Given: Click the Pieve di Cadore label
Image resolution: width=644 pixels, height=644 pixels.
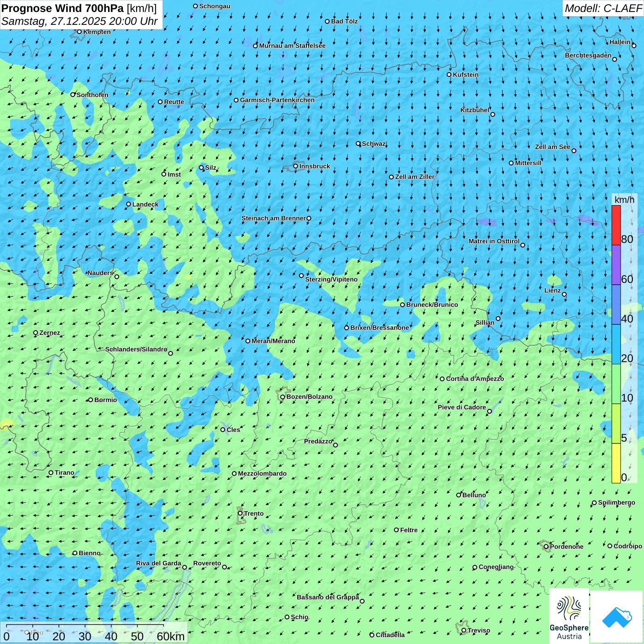Looking at the screenshot, I should 462,407.
